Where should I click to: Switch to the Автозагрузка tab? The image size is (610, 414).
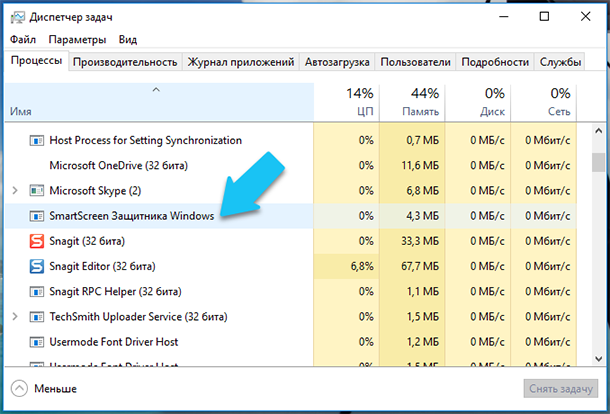pos(337,62)
